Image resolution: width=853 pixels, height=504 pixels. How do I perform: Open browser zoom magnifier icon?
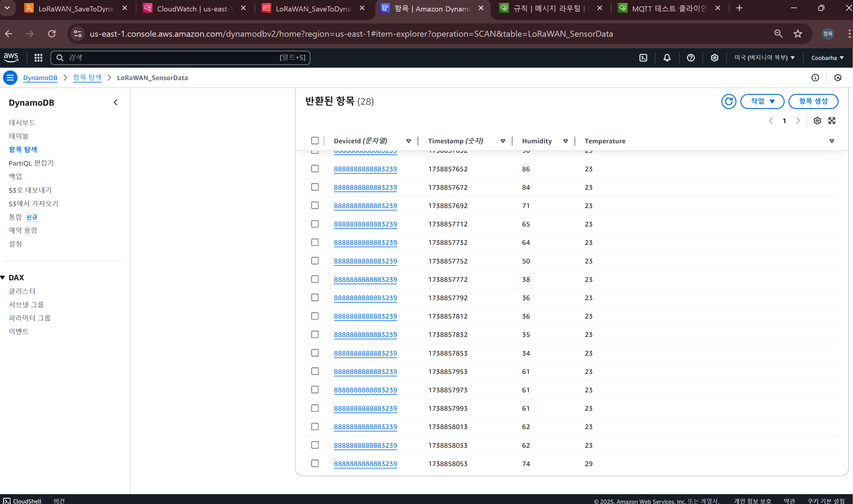(x=778, y=34)
